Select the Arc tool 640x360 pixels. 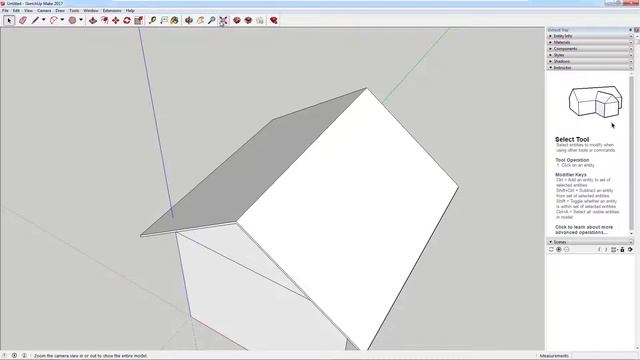tap(53, 20)
